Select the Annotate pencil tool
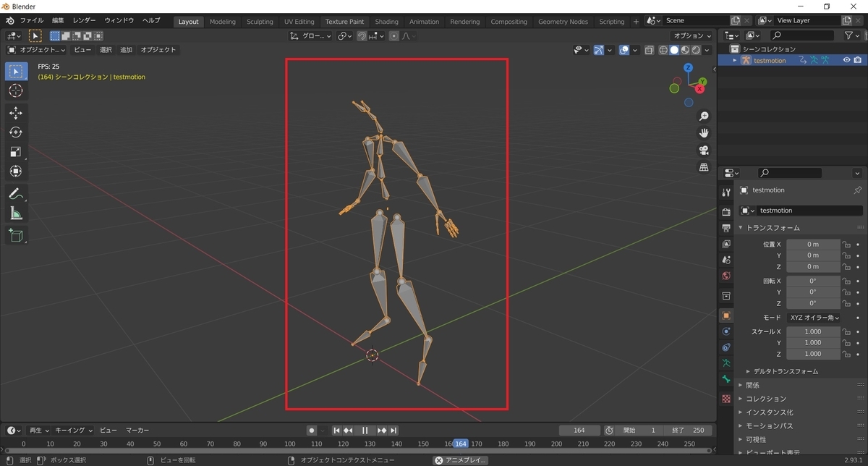The width and height of the screenshot is (868, 466). point(16,194)
